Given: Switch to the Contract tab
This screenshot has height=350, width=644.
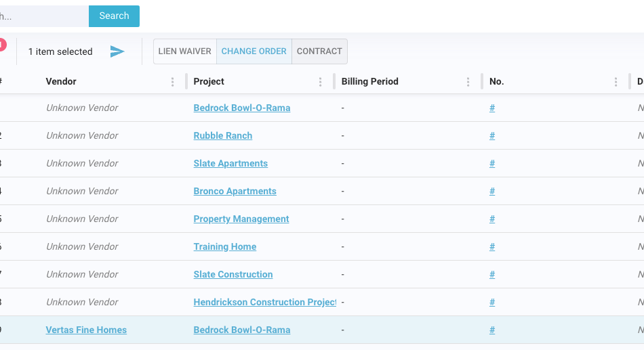Looking at the screenshot, I should click(319, 51).
